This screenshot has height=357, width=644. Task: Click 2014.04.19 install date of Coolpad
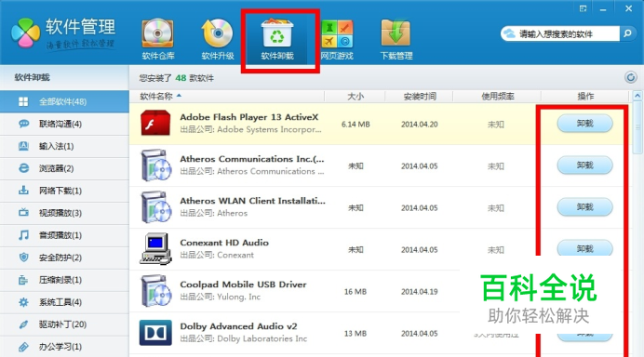click(420, 291)
